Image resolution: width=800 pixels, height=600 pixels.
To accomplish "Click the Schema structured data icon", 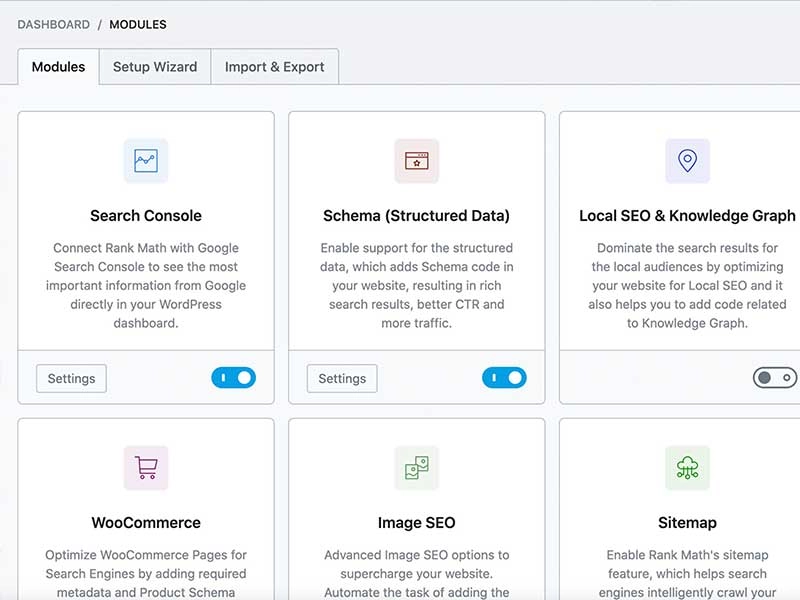I will click(x=416, y=161).
